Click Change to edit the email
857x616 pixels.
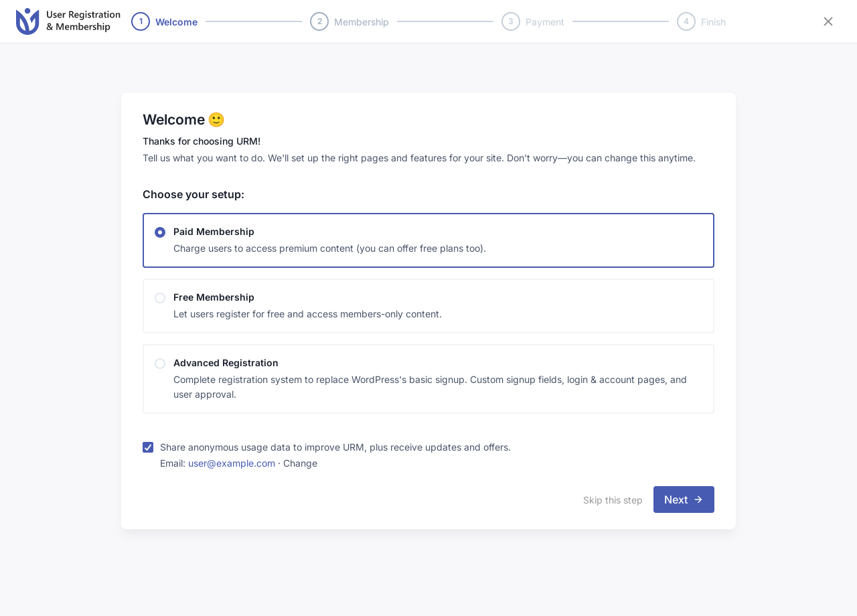[300, 463]
